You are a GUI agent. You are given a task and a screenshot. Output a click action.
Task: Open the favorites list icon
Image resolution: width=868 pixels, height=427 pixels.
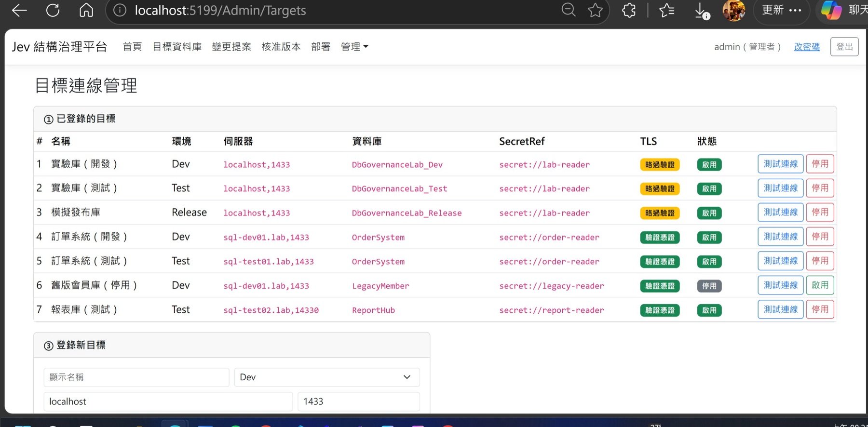click(667, 10)
